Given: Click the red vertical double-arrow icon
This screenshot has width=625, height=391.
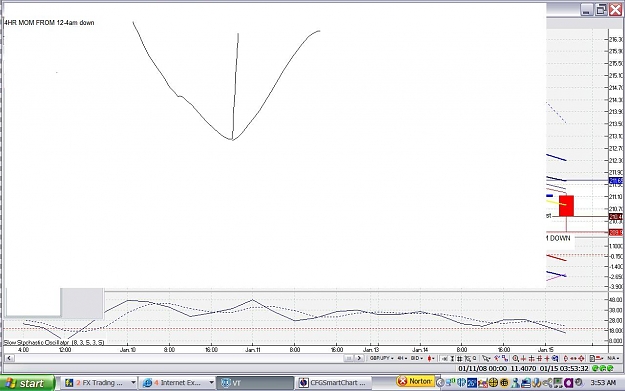Looking at the screenshot, I should coord(566,358).
